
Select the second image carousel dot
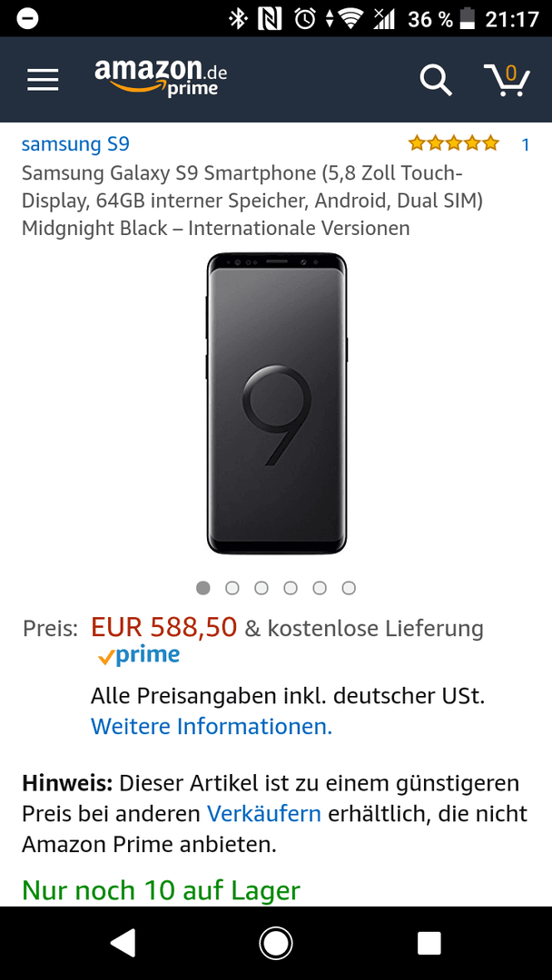click(232, 588)
